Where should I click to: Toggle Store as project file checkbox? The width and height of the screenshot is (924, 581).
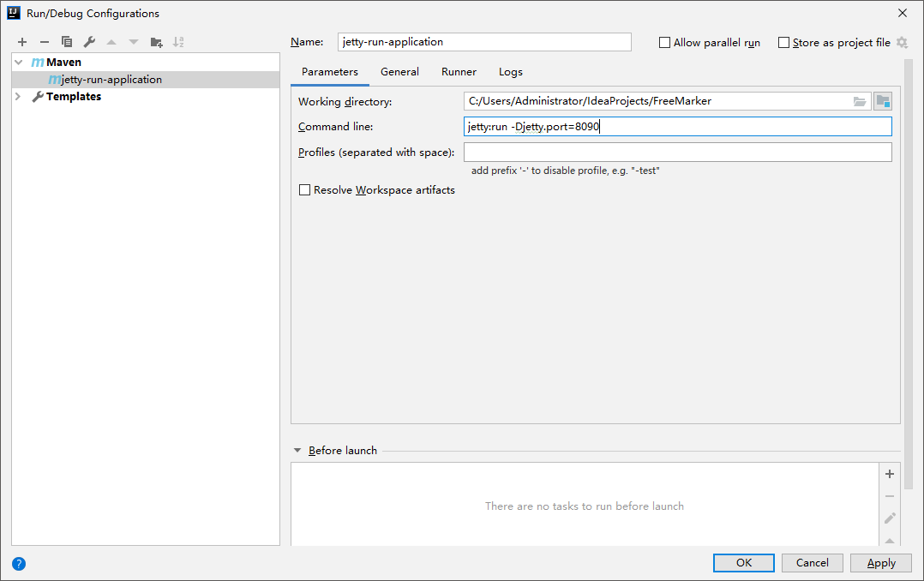point(783,43)
